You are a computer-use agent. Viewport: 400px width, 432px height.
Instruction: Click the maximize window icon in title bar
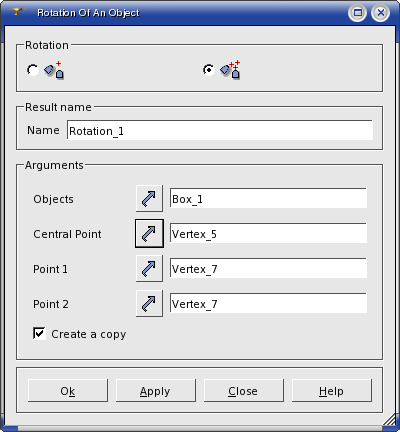point(358,13)
